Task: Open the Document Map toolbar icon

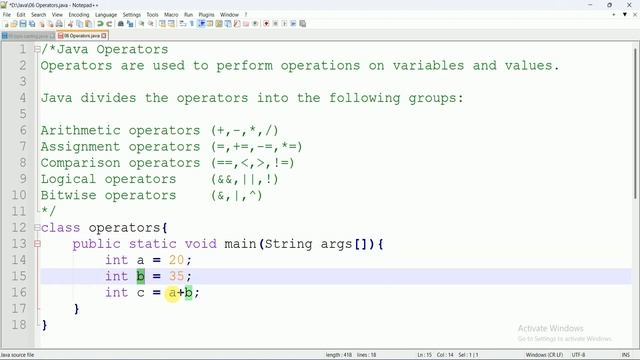Action: coord(219,24)
